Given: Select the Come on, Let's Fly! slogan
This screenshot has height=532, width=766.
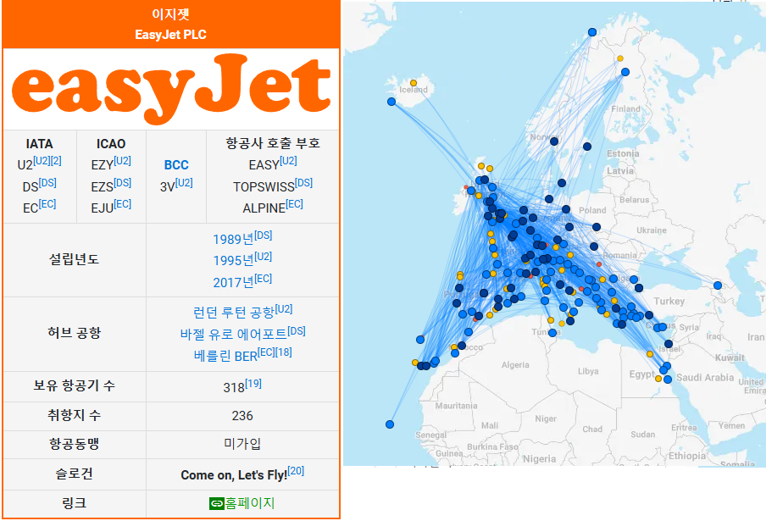Looking at the screenshot, I should coord(234,475).
